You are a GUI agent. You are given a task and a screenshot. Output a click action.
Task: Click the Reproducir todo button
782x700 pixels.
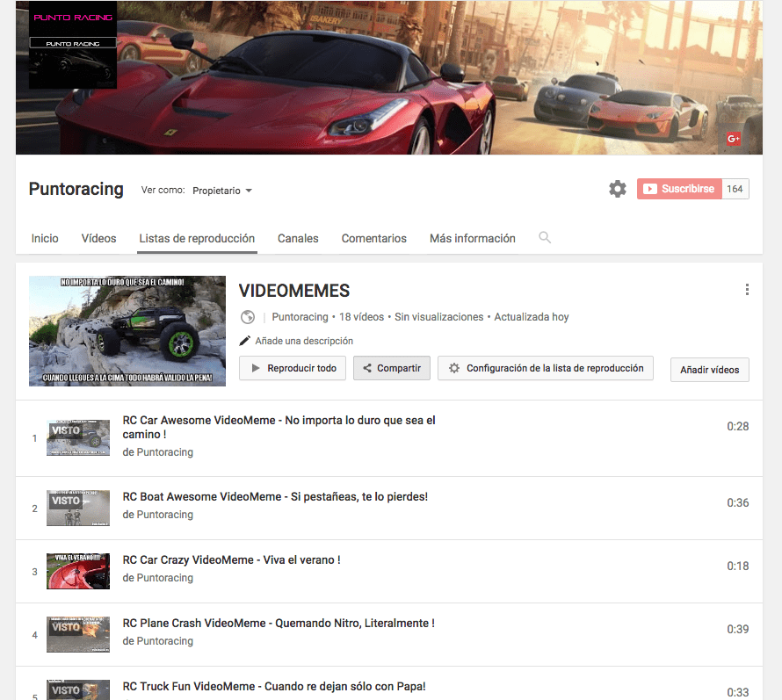(x=293, y=368)
